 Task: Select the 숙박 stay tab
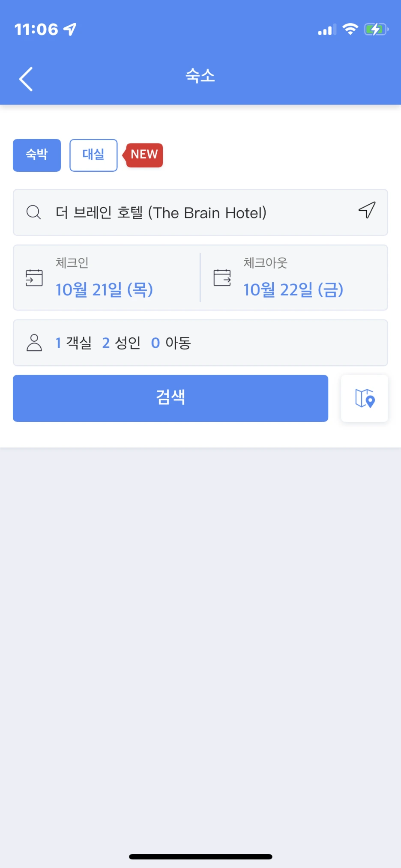(37, 155)
